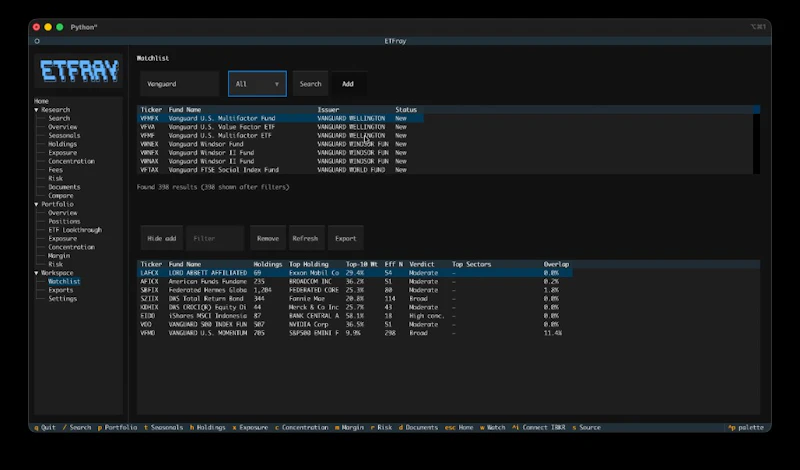Select the VFMO Vanguard U.S. Momentum row
This screenshot has width=800, height=470.
point(355,333)
